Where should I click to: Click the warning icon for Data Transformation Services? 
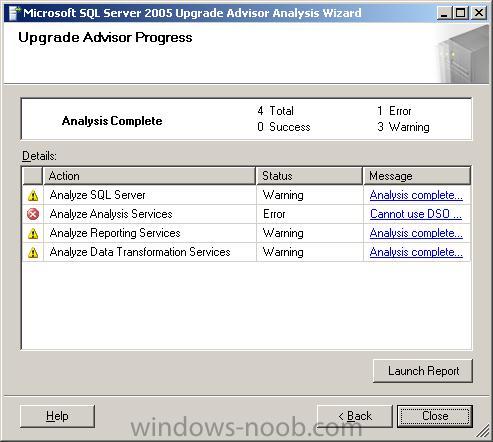coord(33,252)
